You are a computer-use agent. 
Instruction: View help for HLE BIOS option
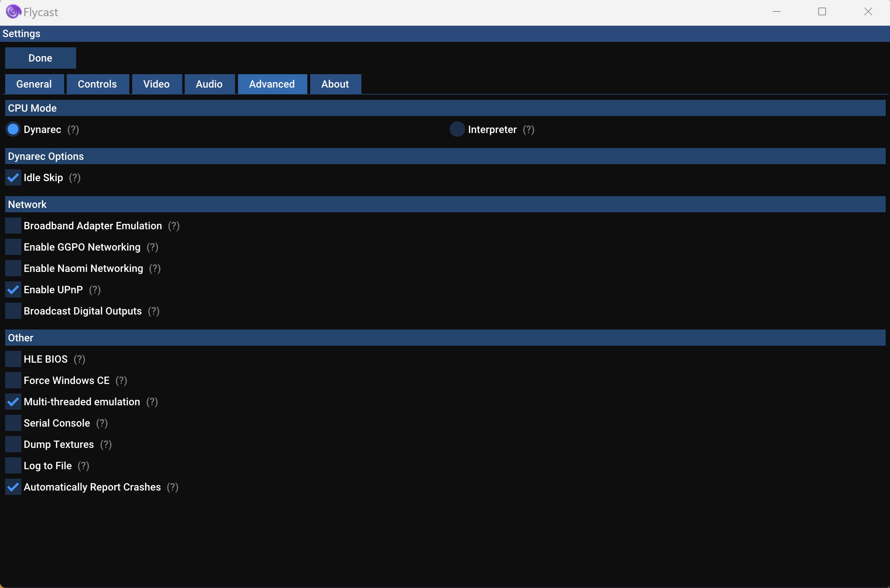[x=79, y=360]
